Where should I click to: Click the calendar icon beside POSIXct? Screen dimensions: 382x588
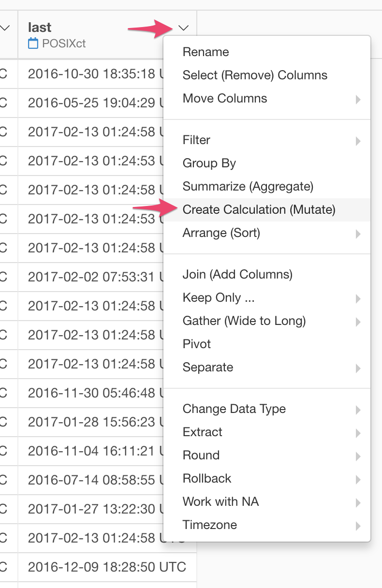click(33, 44)
